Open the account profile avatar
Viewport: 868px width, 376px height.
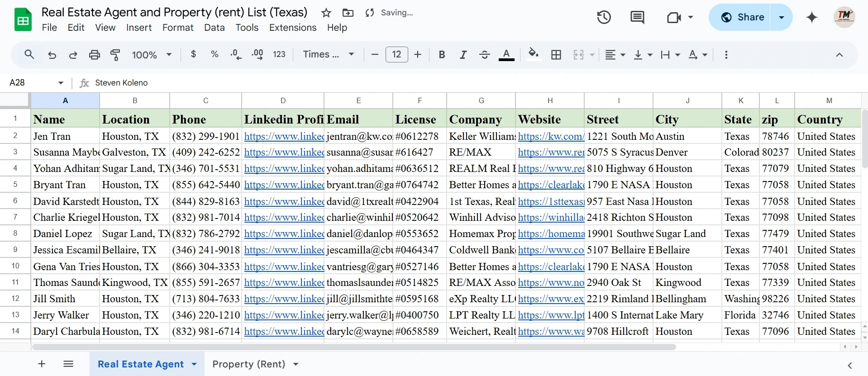point(844,17)
